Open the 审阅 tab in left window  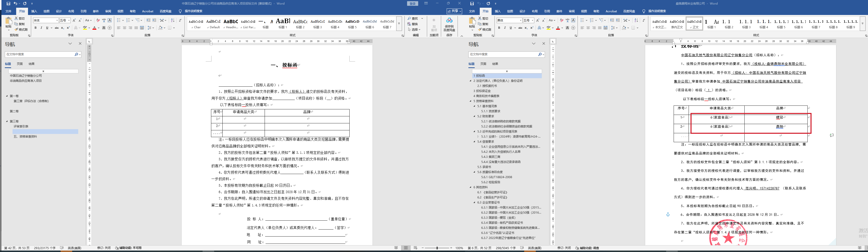(x=108, y=11)
